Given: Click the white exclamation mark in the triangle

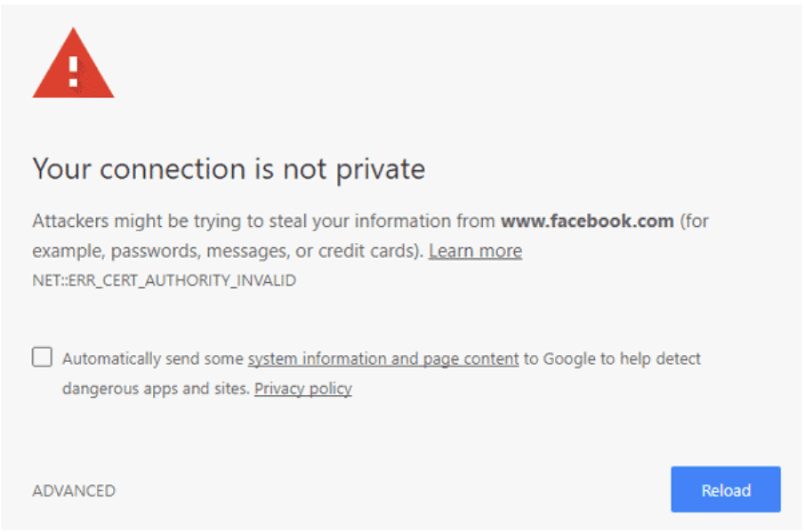Looking at the screenshot, I should (73, 71).
